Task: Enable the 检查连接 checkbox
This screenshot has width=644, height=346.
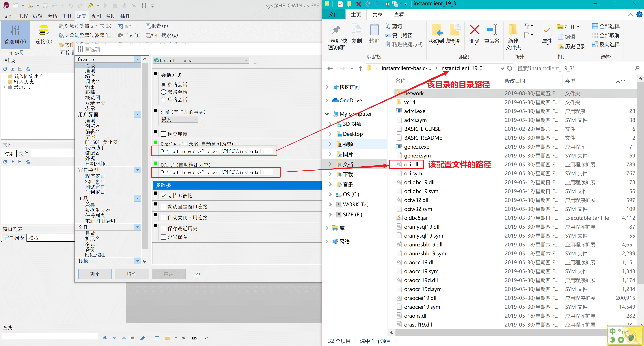Action: pyautogui.click(x=164, y=134)
